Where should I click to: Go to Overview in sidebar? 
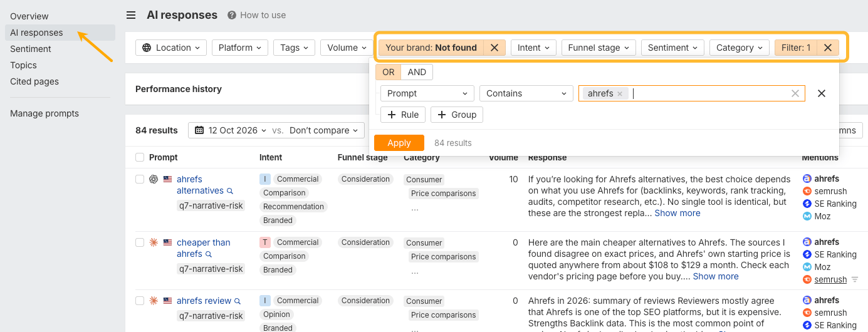[29, 16]
